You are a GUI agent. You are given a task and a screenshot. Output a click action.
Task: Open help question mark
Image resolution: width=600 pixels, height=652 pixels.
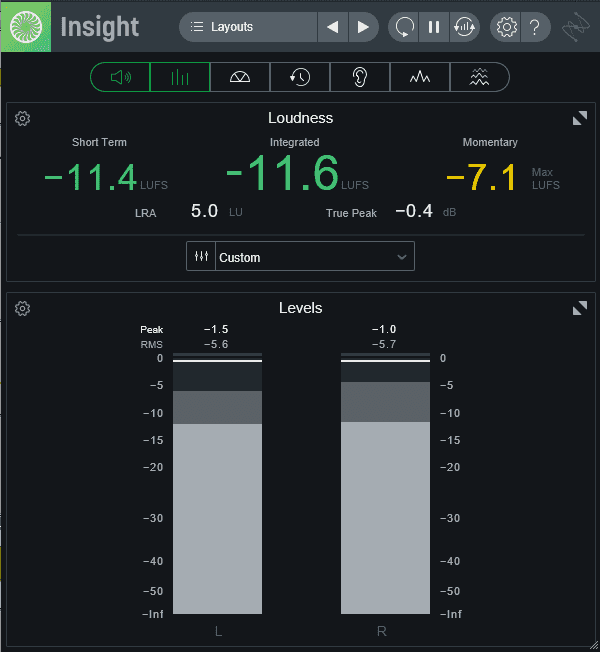click(536, 27)
